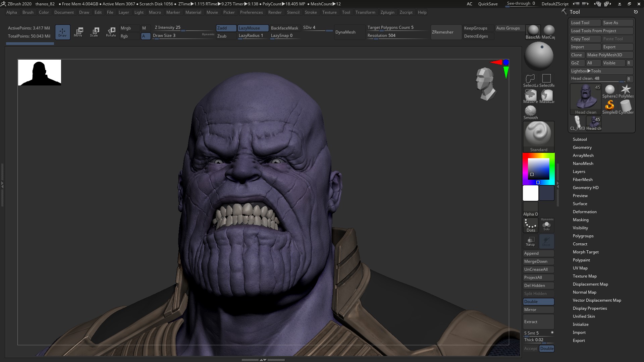Toggle KeepGroups for ZRemesher
This screenshot has width=644, height=362.
[478, 28]
